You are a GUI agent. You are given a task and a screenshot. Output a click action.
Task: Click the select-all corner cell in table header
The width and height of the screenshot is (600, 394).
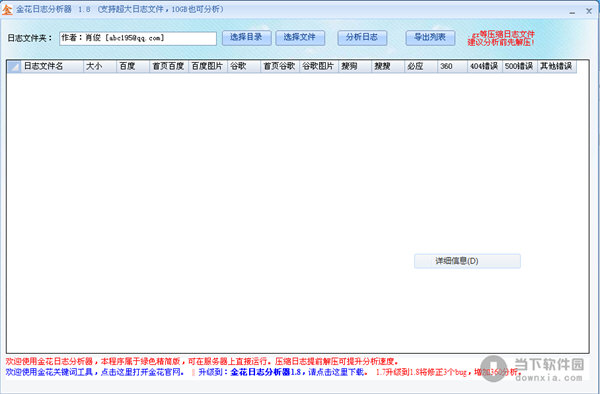pos(14,67)
